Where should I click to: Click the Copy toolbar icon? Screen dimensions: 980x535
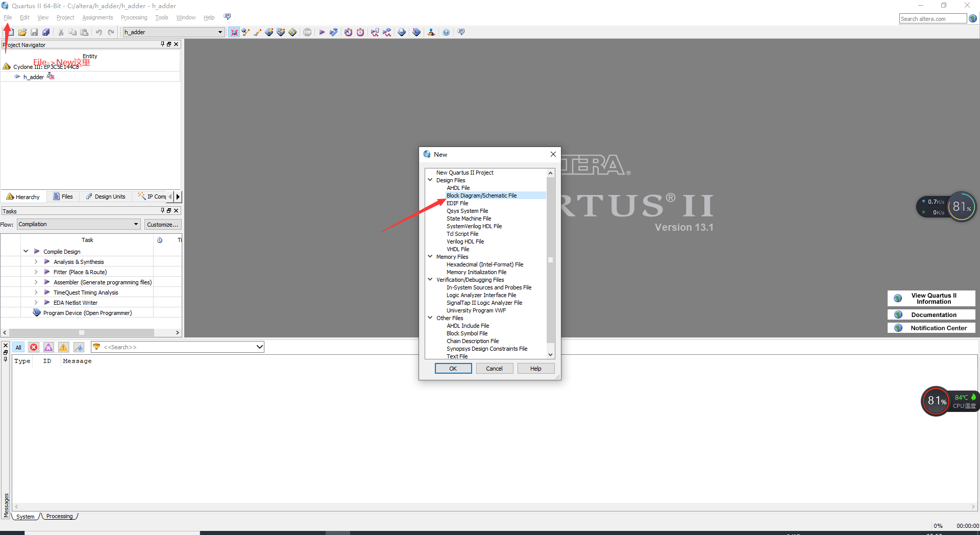pyautogui.click(x=72, y=32)
